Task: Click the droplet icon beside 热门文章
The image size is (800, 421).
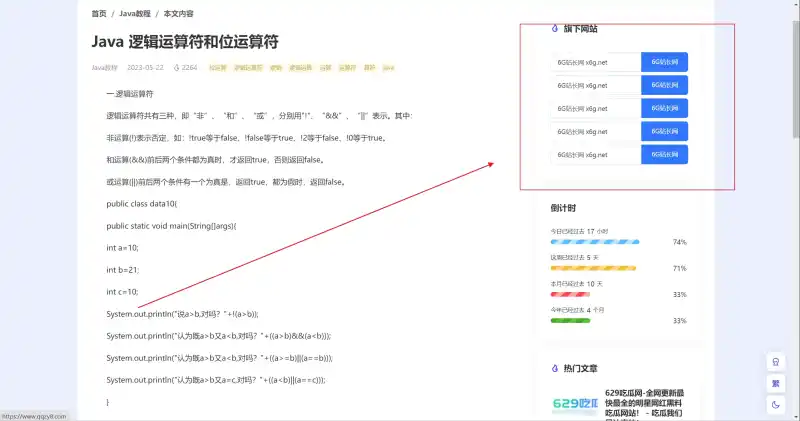Action: pyautogui.click(x=555, y=368)
